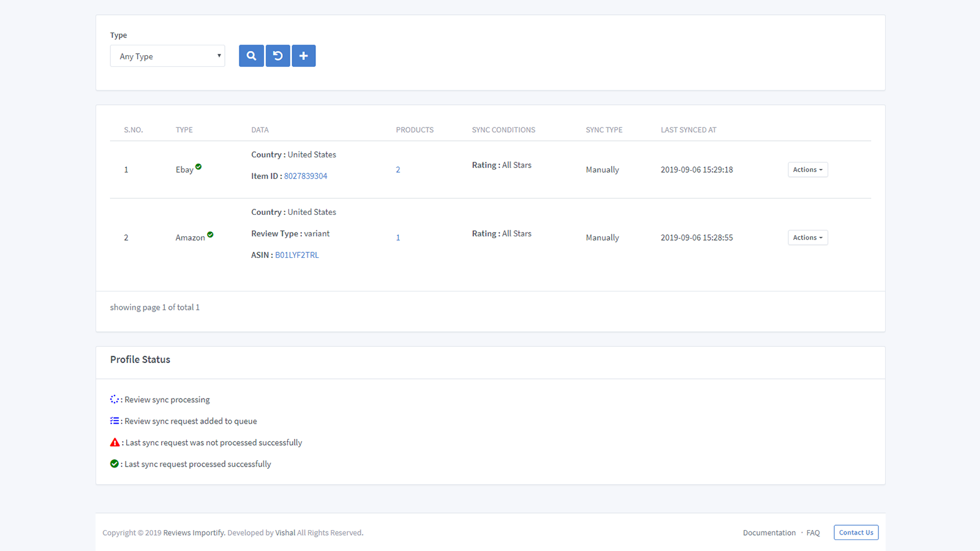Click the review sync processing spinner icon

(115, 399)
